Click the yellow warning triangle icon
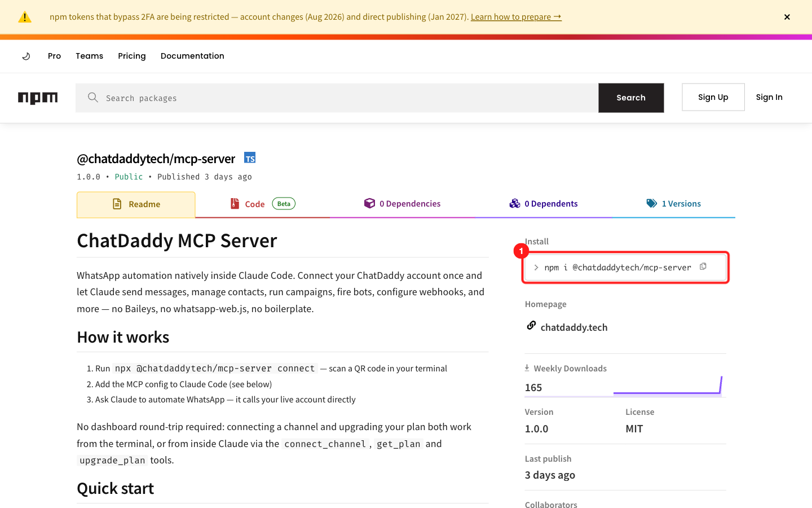The width and height of the screenshot is (812, 508). (x=25, y=17)
